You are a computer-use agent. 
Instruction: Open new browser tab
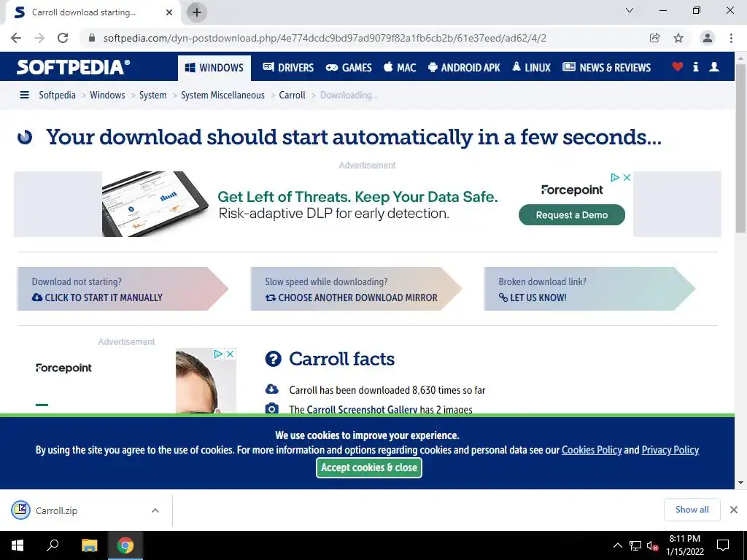click(197, 12)
